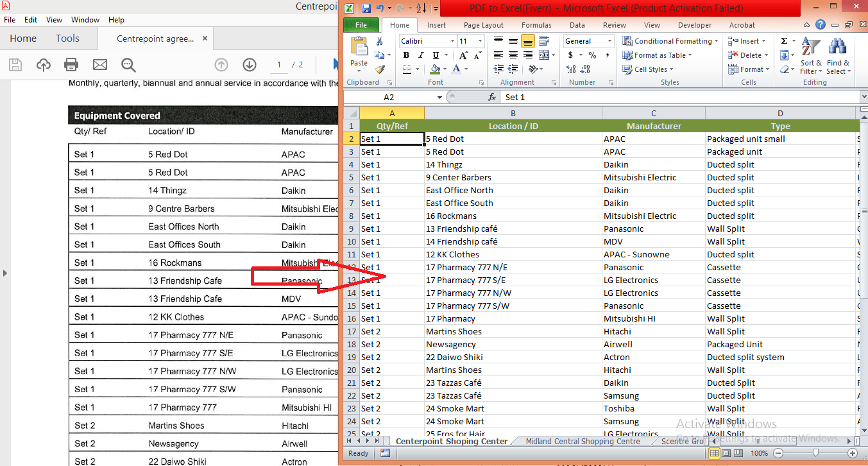Click the Increase Decimal icon
Image resolution: width=868 pixels, height=466 pixels.
[572, 69]
